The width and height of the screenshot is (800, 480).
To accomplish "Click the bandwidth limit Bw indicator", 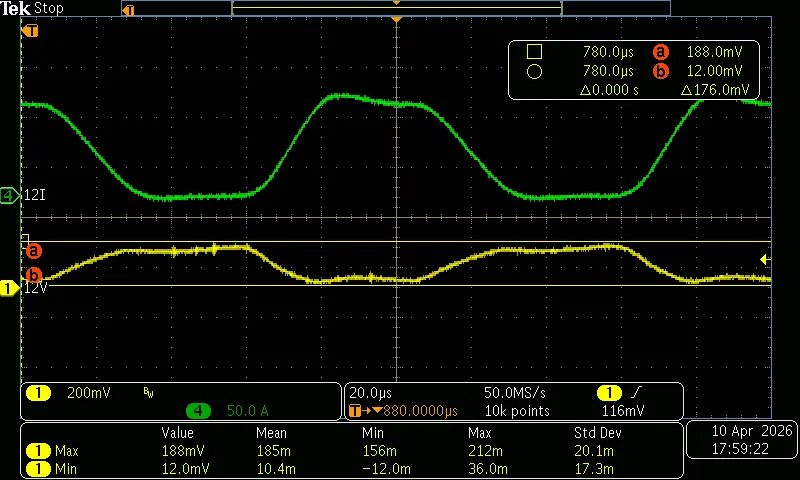I will [x=148, y=392].
